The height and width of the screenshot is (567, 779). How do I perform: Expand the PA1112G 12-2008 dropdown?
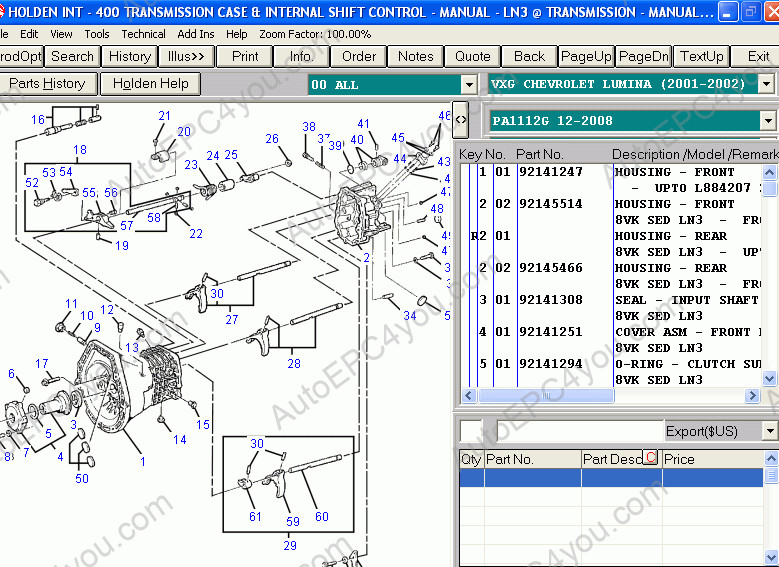[768, 120]
